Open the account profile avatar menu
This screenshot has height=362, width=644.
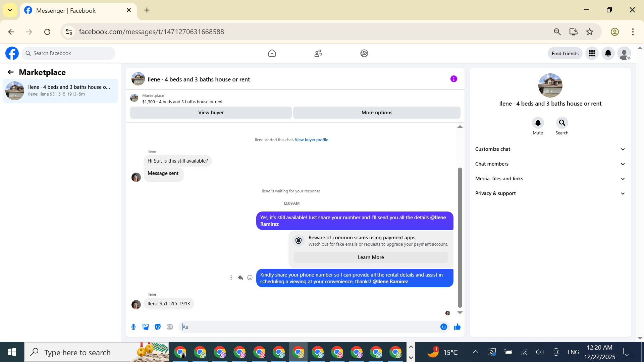(x=624, y=53)
